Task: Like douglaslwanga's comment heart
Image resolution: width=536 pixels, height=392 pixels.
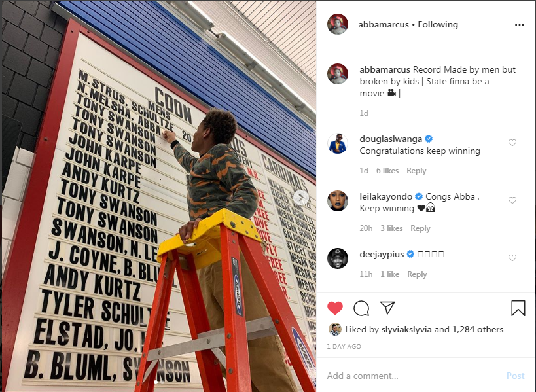Action: [512, 143]
